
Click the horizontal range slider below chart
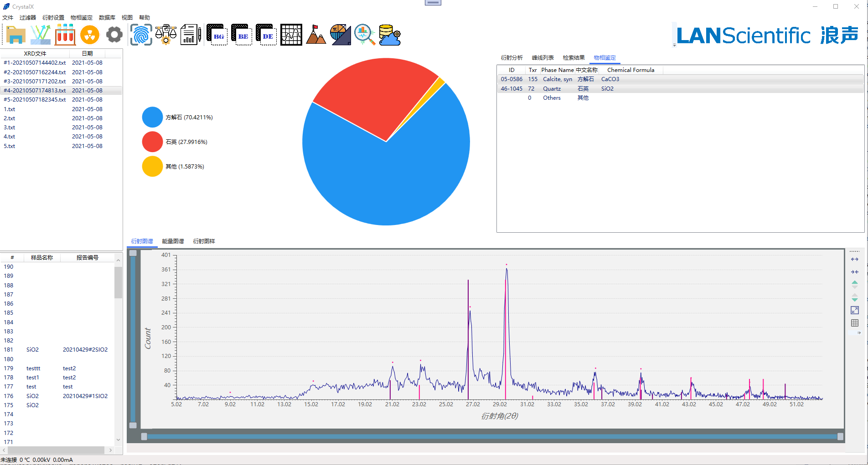(492, 436)
